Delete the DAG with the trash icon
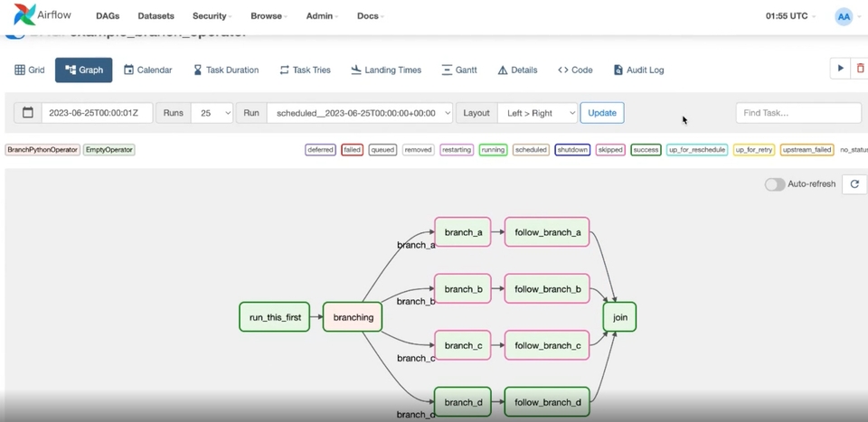The height and width of the screenshot is (422, 868). [x=860, y=69]
